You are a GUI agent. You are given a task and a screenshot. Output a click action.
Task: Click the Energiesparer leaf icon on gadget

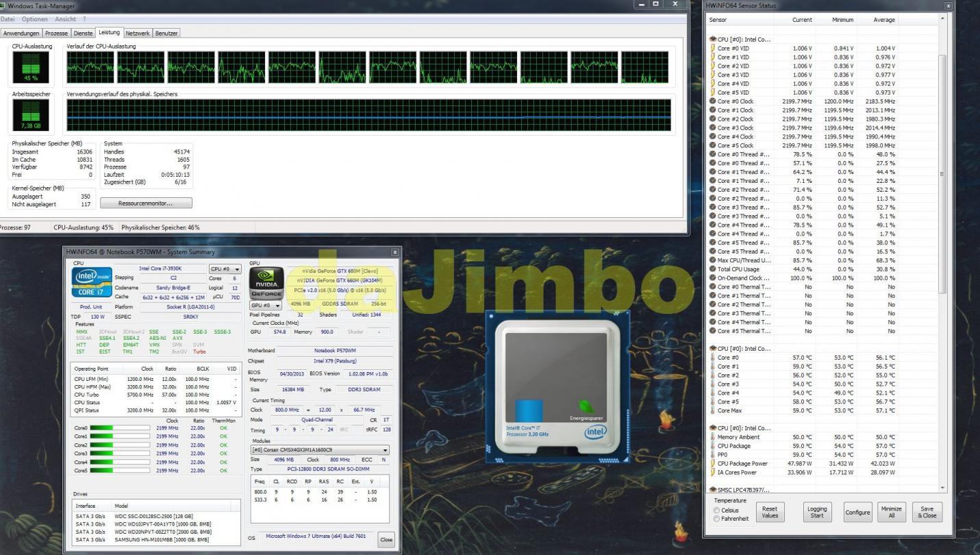coord(587,406)
